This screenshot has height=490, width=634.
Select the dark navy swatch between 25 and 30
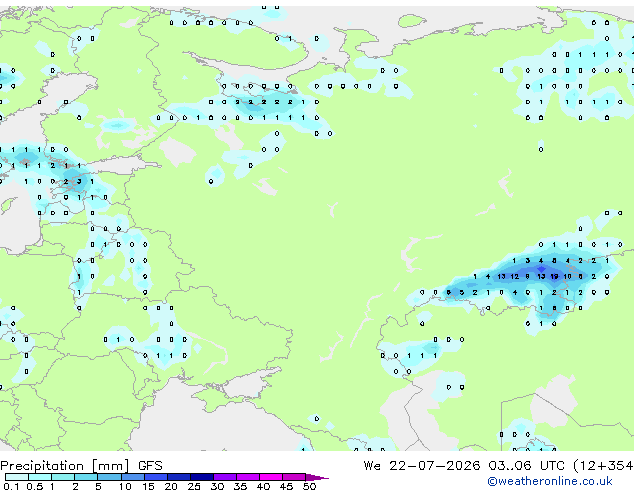201,477
